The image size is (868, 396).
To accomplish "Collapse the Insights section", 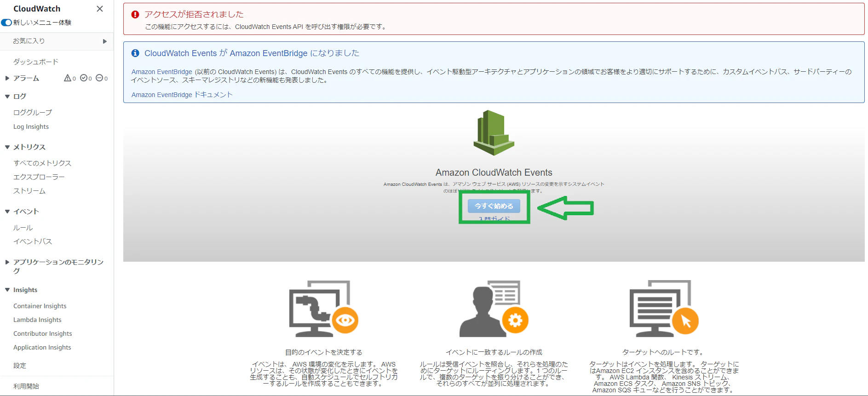I will [7, 290].
